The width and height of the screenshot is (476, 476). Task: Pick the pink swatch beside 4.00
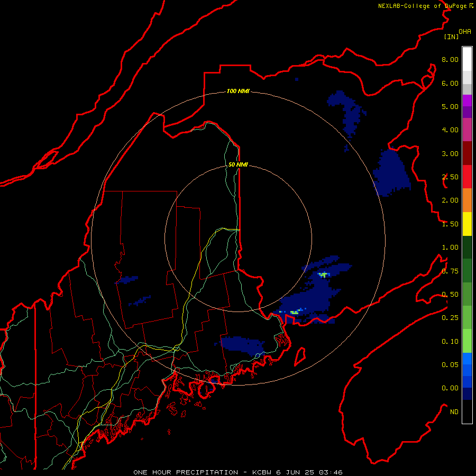pos(467,130)
